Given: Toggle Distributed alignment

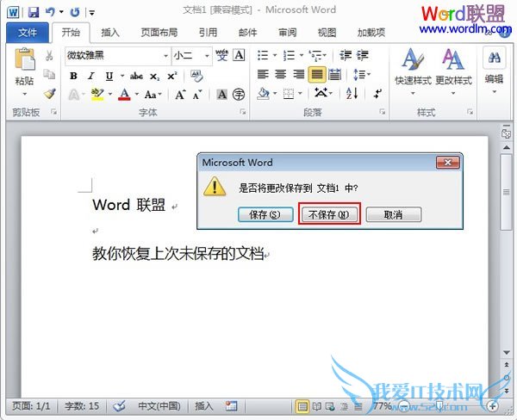Looking at the screenshot, I should point(334,75).
